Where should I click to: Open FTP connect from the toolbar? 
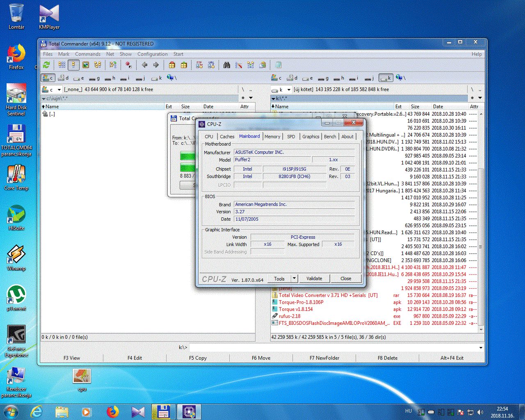[x=199, y=65]
